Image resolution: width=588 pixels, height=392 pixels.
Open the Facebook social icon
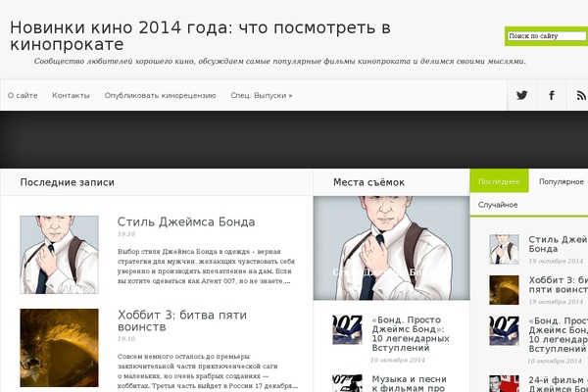(551, 95)
